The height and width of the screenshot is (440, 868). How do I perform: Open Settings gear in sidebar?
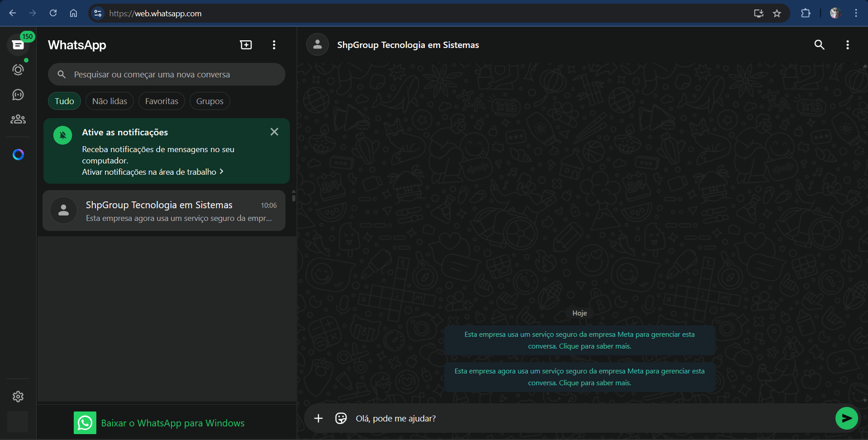pyautogui.click(x=18, y=397)
